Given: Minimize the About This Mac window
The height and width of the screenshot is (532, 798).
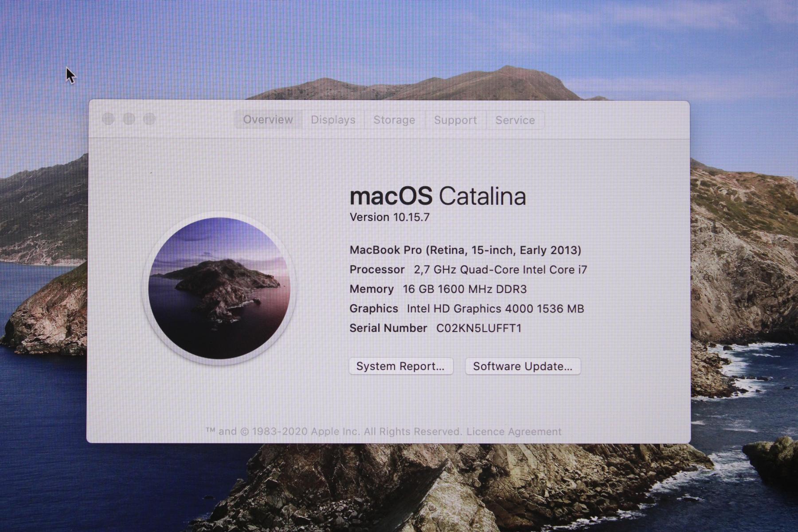Looking at the screenshot, I should point(129,119).
